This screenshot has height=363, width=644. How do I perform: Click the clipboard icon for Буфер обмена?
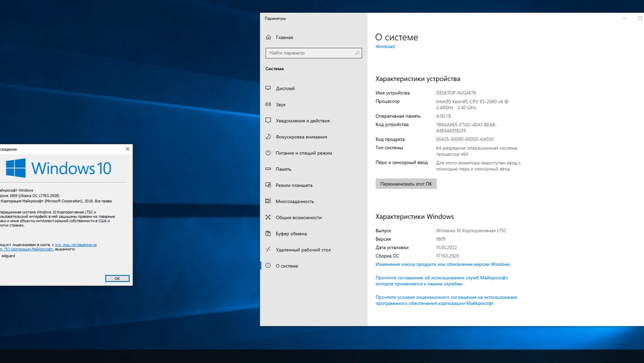click(x=268, y=233)
